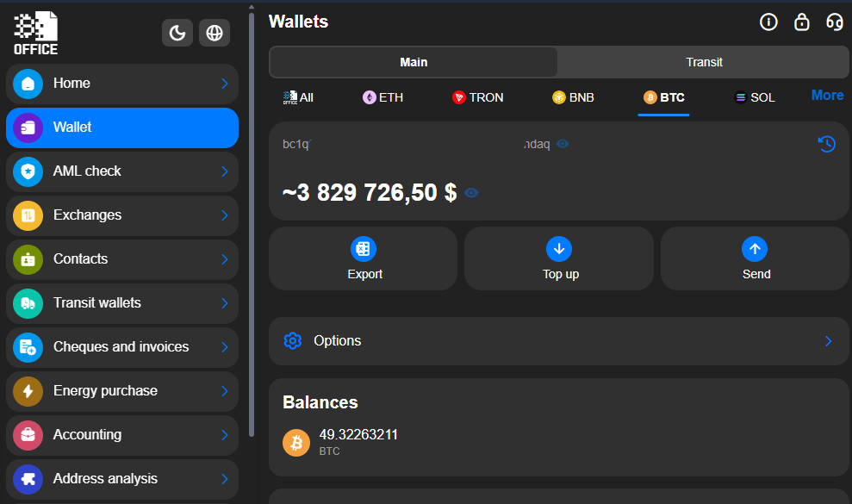The height and width of the screenshot is (504, 852).
Task: Open wallet transaction history icon
Action: pos(826,144)
